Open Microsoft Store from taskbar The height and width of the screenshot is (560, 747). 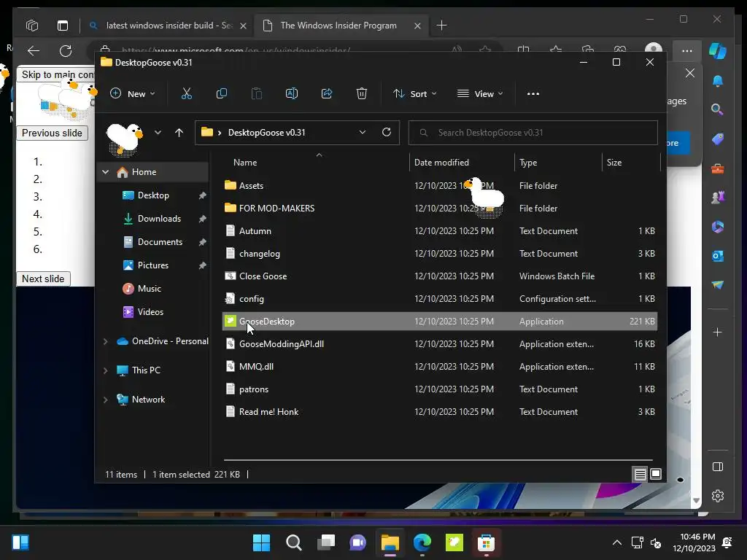pos(486,542)
